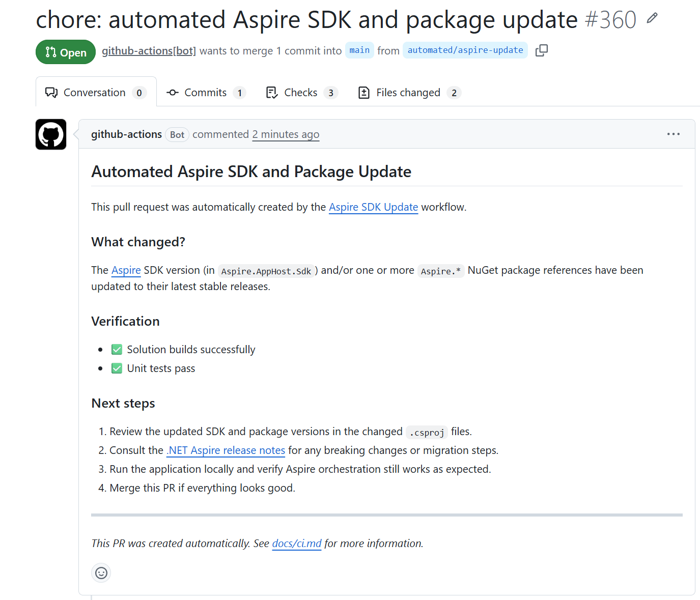The width and height of the screenshot is (700, 600).
Task: Click the Conversation tab count badge
Action: [139, 93]
